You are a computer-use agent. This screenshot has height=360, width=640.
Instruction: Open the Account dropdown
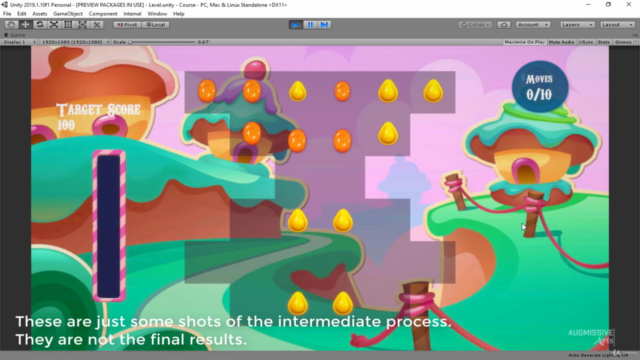[x=533, y=25]
